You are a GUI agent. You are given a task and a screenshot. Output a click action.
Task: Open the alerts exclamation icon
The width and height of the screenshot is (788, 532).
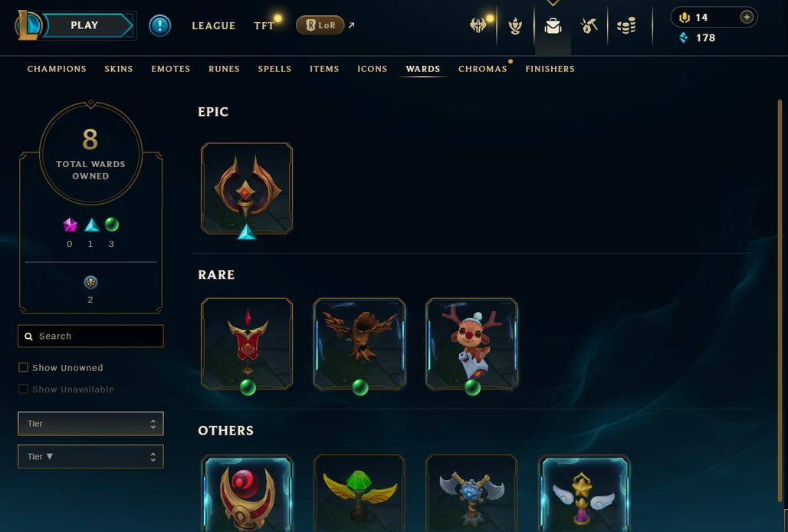[x=159, y=25]
